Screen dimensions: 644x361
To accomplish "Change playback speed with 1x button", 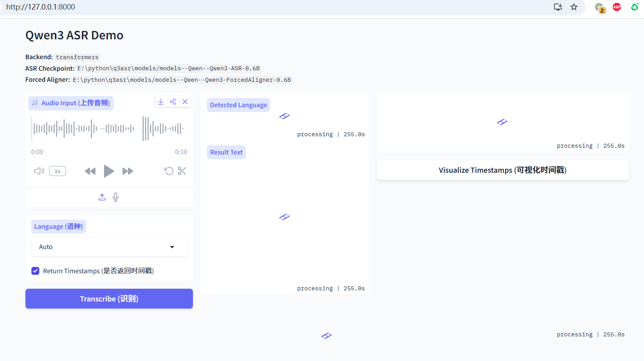I will [x=58, y=171].
